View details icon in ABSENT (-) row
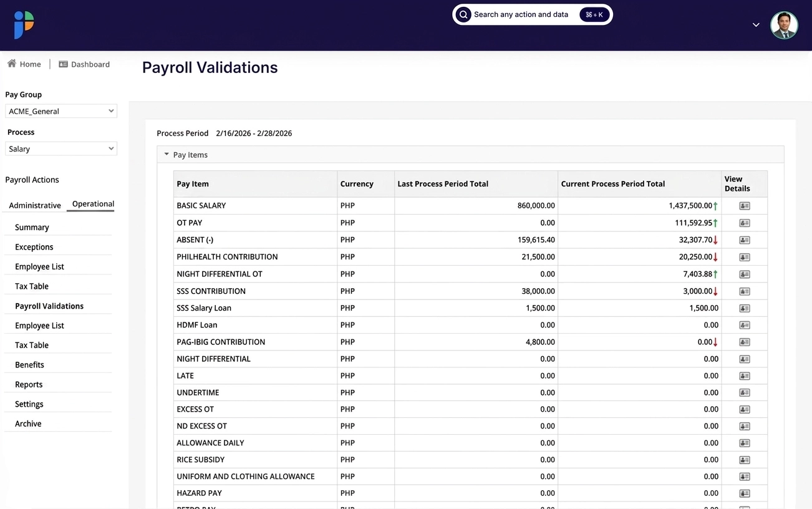The image size is (812, 509). [x=744, y=240]
